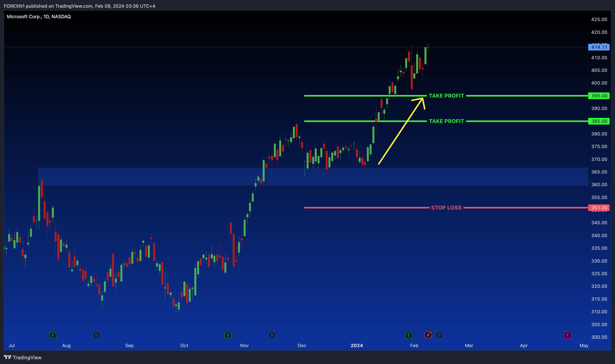Viewport: 615px width, 364px height.
Task: Click the Oct label on time axis
Action: coord(184,345)
